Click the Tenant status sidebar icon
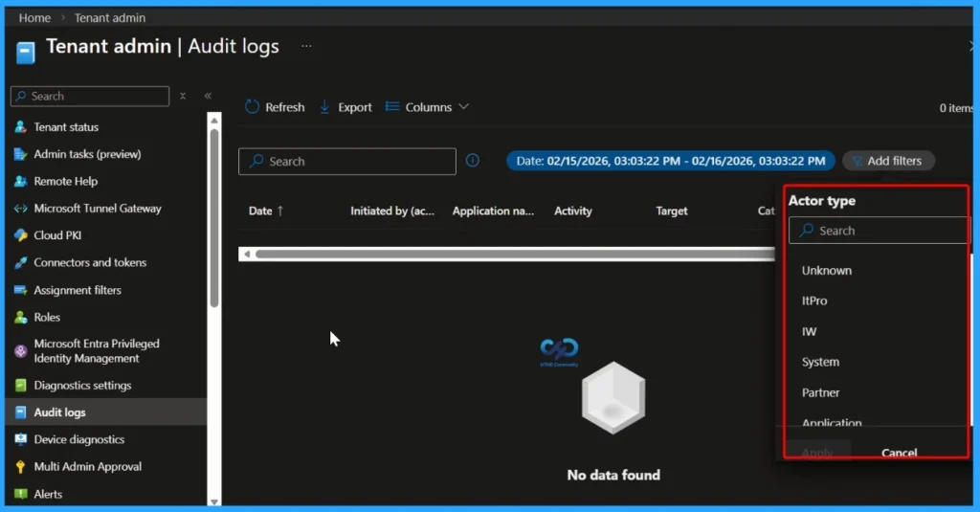Viewport: 980px width, 512px height. click(x=20, y=127)
